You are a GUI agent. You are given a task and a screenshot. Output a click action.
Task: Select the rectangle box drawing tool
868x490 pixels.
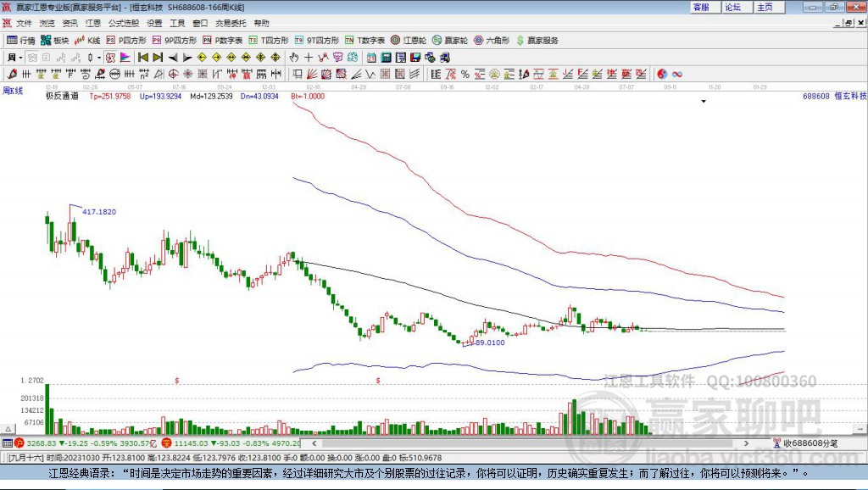click(x=298, y=75)
